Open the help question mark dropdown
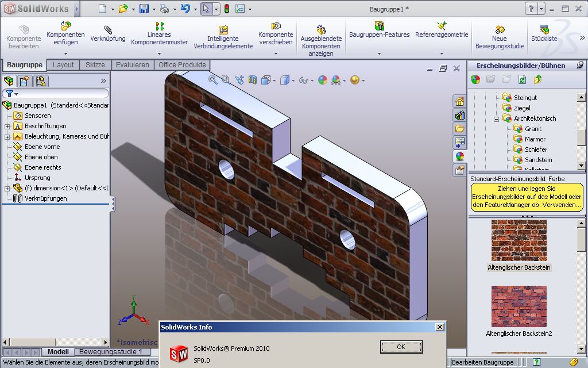The height and width of the screenshot is (368, 588). [541, 9]
